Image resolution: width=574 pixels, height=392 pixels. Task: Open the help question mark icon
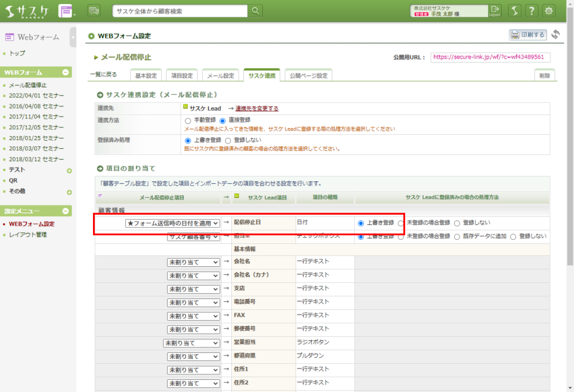pos(532,11)
